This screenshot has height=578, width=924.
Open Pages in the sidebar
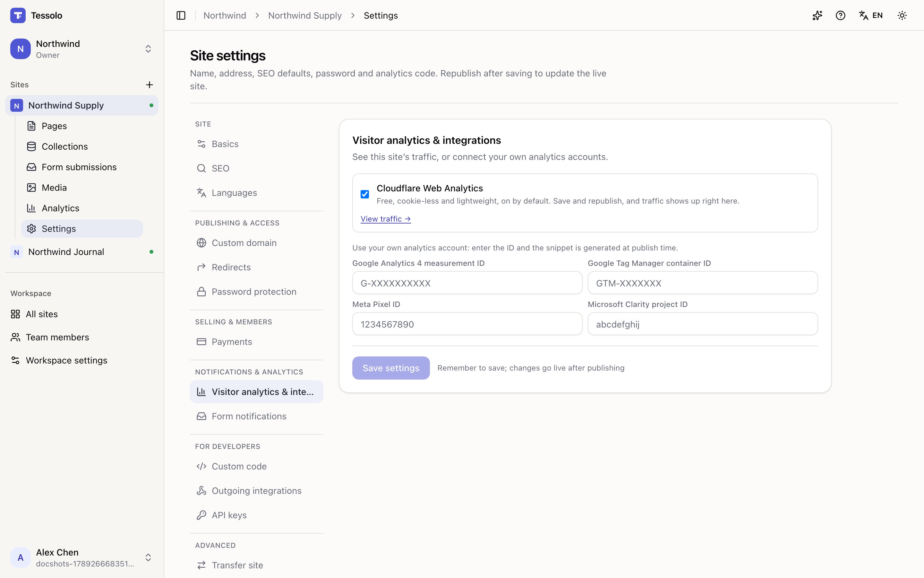pyautogui.click(x=82, y=126)
